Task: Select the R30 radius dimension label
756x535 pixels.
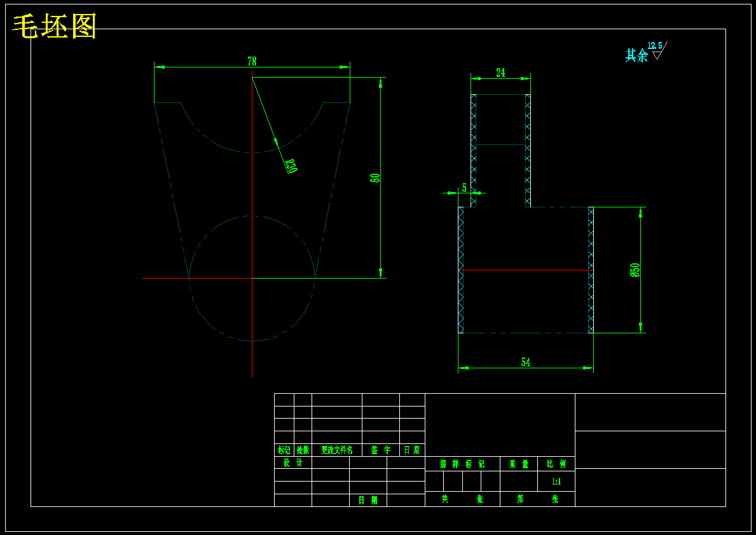Action: [290, 166]
